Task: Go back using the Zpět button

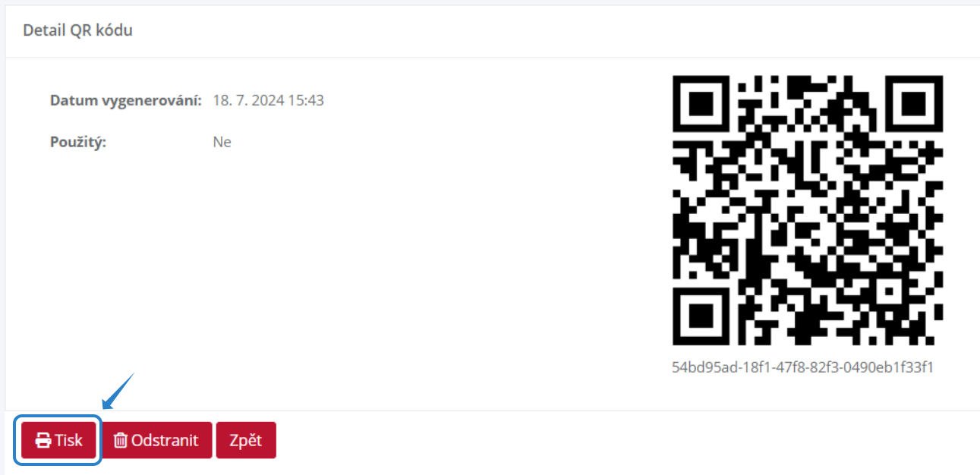Action: pos(246,440)
